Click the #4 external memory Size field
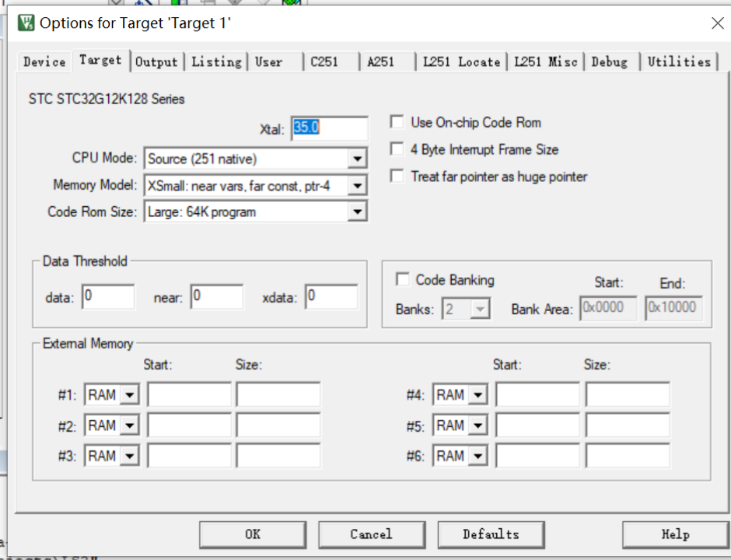Image resolution: width=731 pixels, height=560 pixels. pos(628,394)
